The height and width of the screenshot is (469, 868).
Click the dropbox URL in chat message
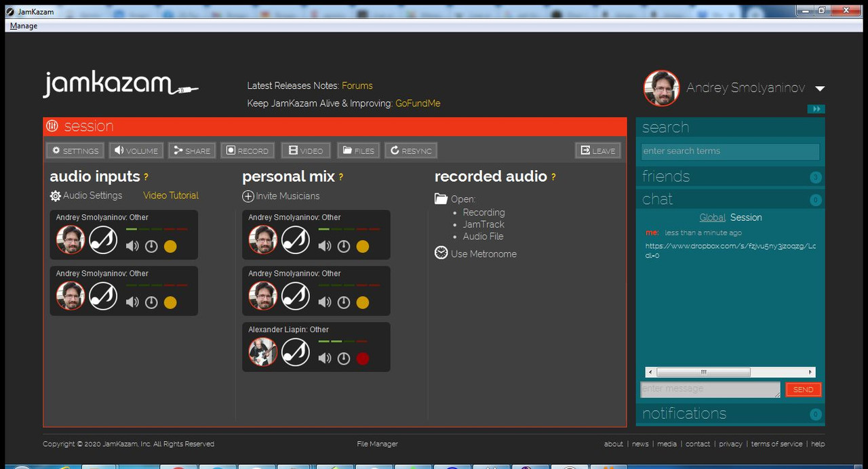pos(730,251)
